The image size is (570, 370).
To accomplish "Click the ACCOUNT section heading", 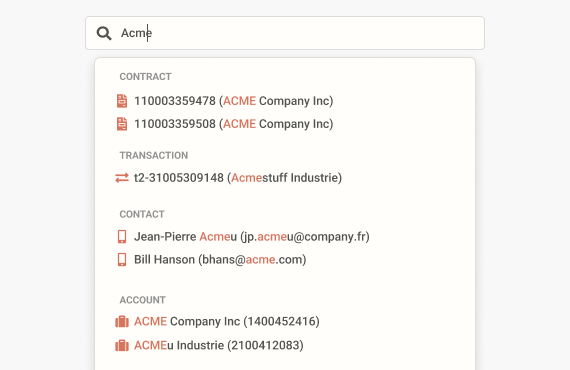I will pos(142,300).
